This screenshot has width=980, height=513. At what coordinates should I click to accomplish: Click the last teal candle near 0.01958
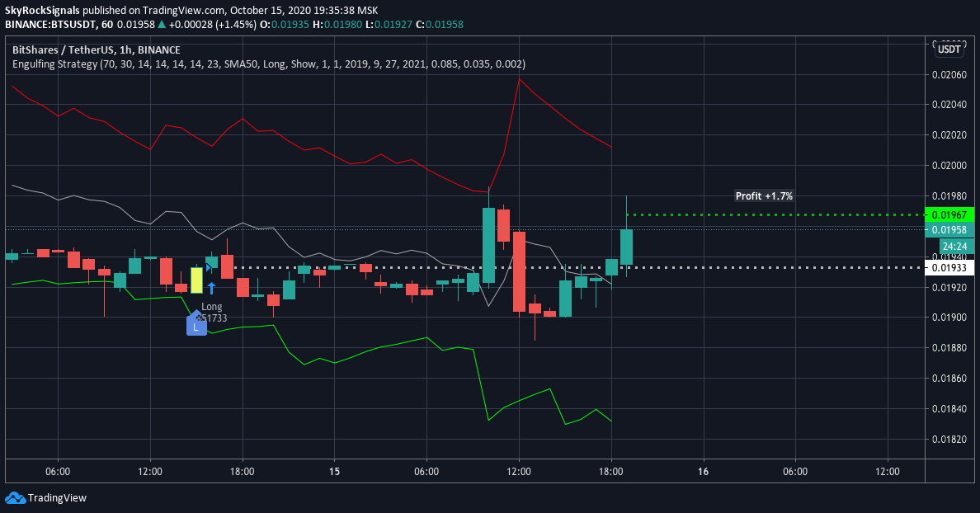click(626, 247)
